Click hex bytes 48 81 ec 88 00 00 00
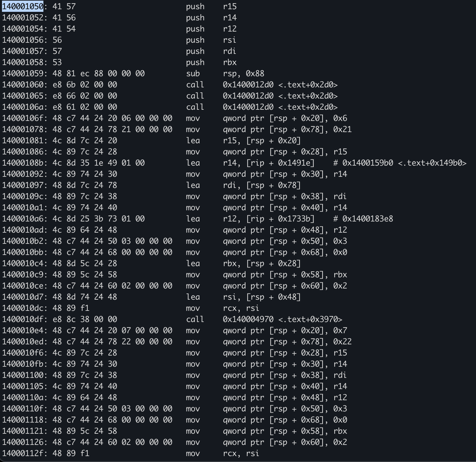 tap(98, 74)
